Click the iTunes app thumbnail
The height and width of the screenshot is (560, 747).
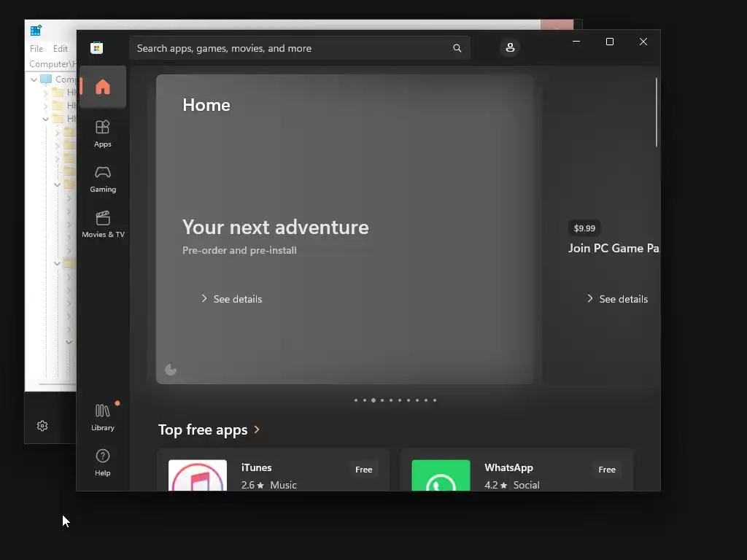click(198, 475)
